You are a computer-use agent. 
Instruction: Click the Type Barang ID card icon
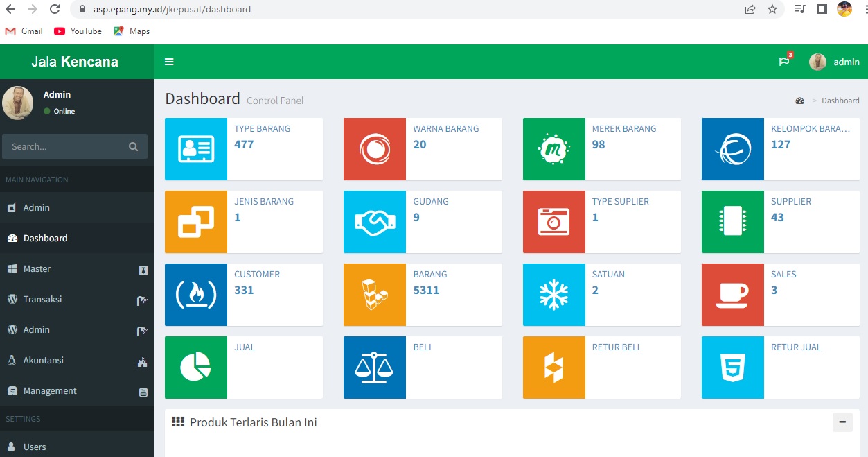pyautogui.click(x=196, y=149)
